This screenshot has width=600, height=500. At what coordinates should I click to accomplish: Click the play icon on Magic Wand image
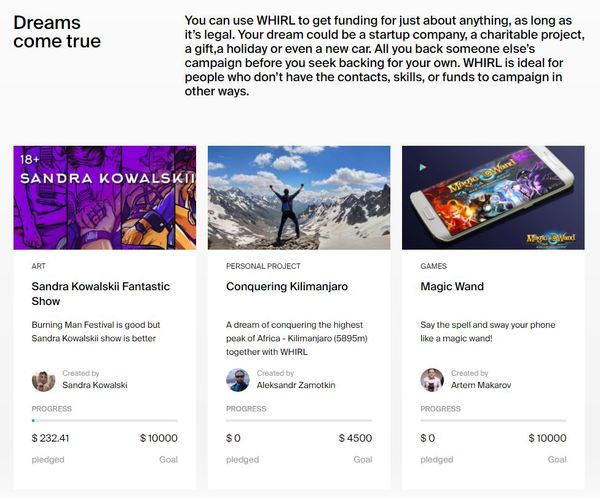(x=422, y=167)
